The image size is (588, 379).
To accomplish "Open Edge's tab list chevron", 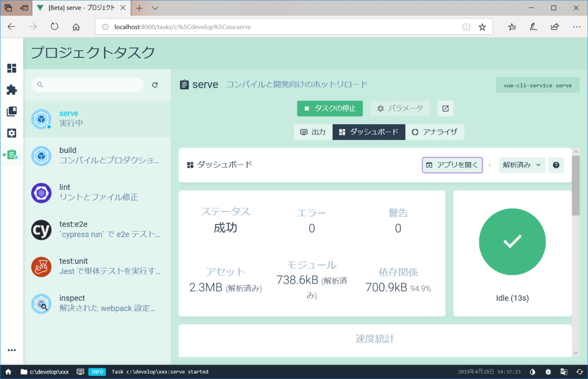I will (x=155, y=8).
